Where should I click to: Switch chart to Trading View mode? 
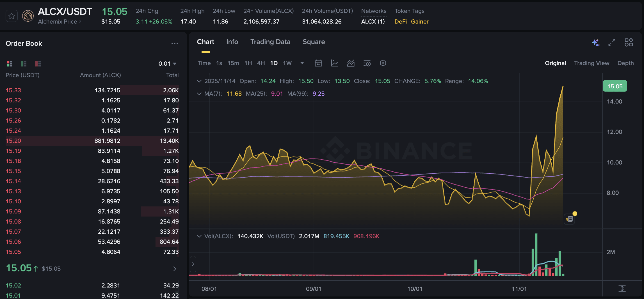[592, 63]
